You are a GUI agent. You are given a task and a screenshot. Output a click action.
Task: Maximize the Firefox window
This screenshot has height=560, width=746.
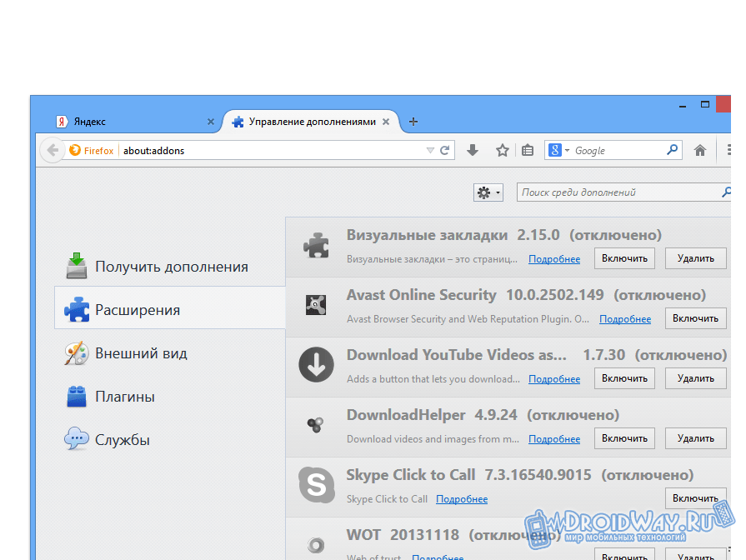pos(705,104)
